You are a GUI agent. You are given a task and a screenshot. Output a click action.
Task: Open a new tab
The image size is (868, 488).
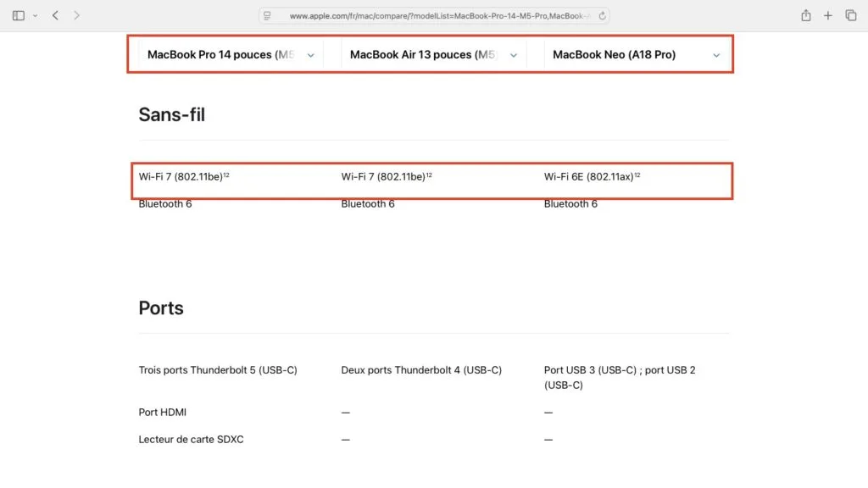click(827, 15)
